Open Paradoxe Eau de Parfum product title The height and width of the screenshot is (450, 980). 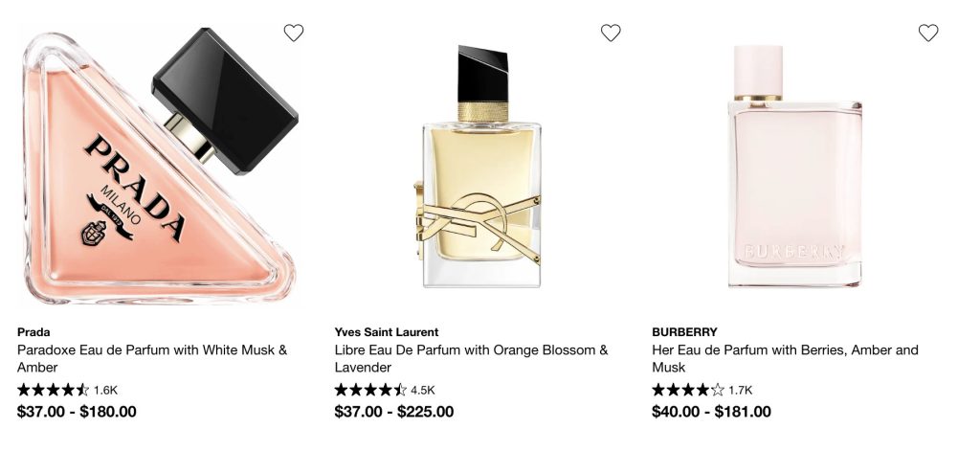point(152,358)
